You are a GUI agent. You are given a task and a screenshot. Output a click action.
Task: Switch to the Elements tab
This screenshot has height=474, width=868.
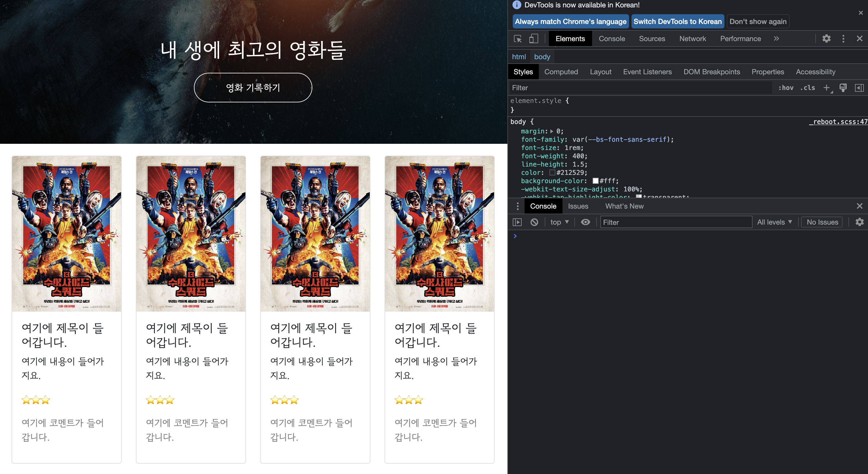coord(570,39)
